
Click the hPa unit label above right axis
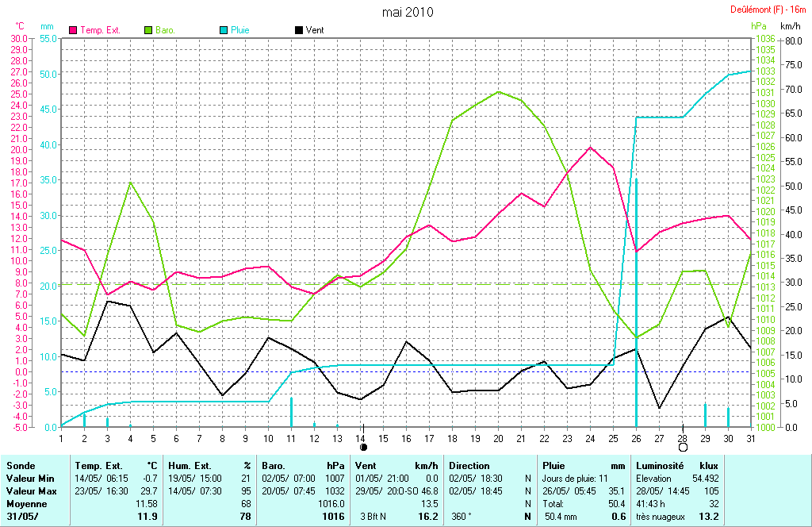click(x=759, y=26)
